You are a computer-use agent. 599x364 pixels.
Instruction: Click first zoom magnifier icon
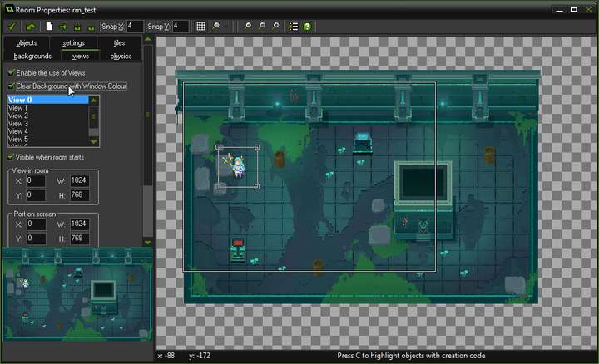(x=248, y=27)
